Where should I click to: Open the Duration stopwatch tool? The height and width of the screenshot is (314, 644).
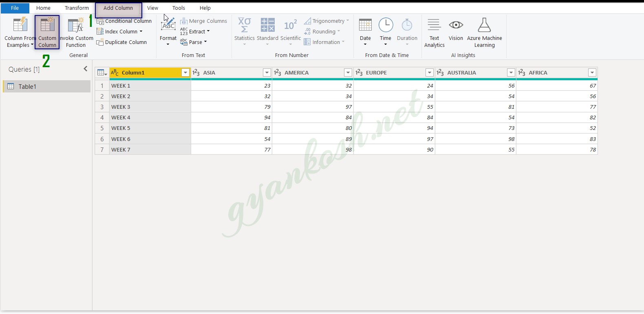407,31
